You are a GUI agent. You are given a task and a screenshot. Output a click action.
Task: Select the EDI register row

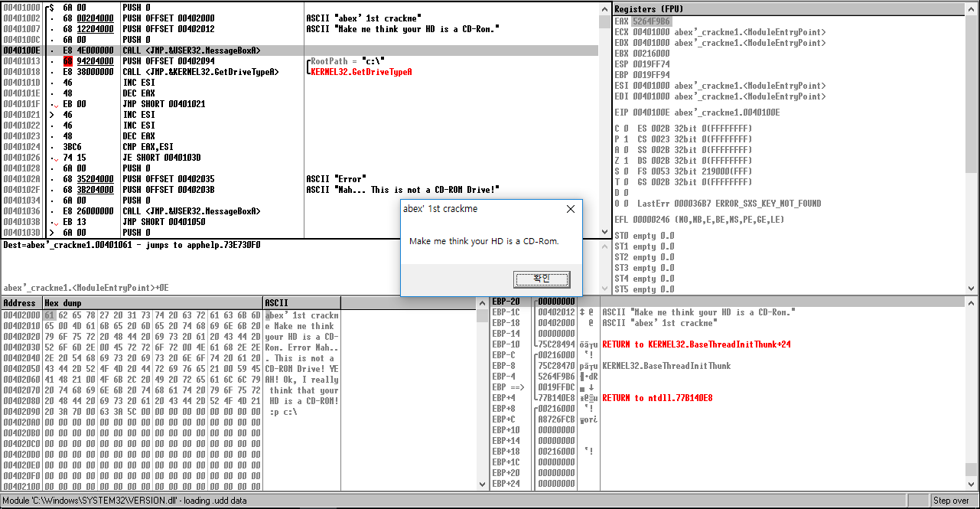click(720, 96)
